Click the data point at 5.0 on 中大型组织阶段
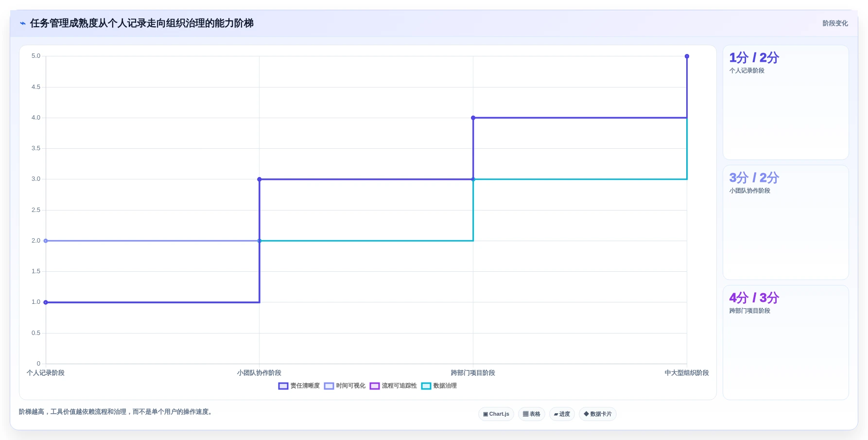The image size is (868, 440). click(687, 56)
